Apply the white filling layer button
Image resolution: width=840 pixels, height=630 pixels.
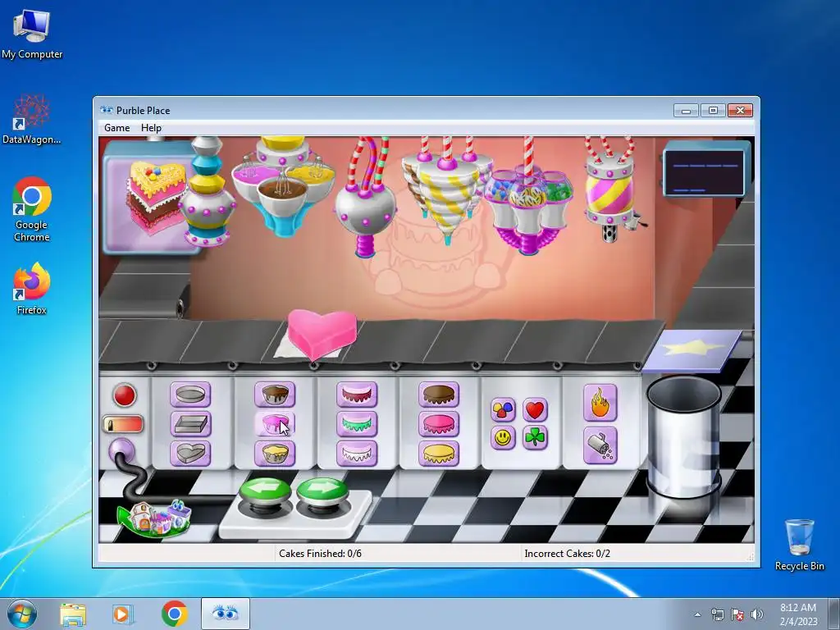click(357, 453)
